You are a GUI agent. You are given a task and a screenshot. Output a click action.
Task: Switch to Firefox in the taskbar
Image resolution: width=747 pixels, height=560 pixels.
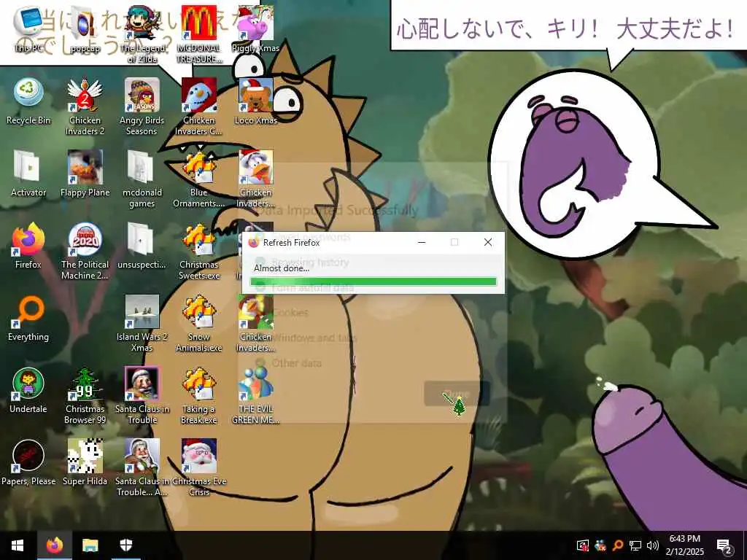[55, 545]
